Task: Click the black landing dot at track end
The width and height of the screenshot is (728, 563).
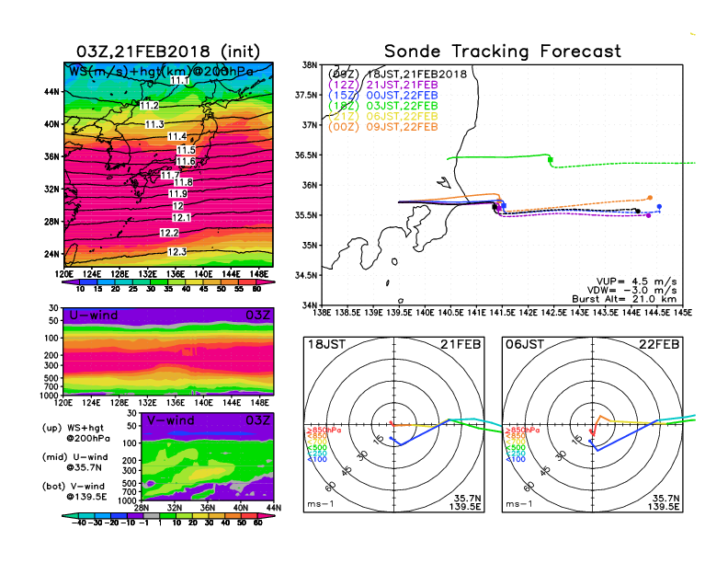Action: (x=638, y=211)
